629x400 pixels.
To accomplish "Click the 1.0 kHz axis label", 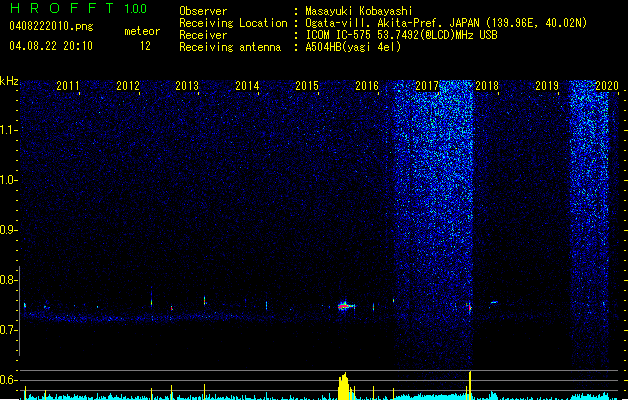I will (8, 180).
